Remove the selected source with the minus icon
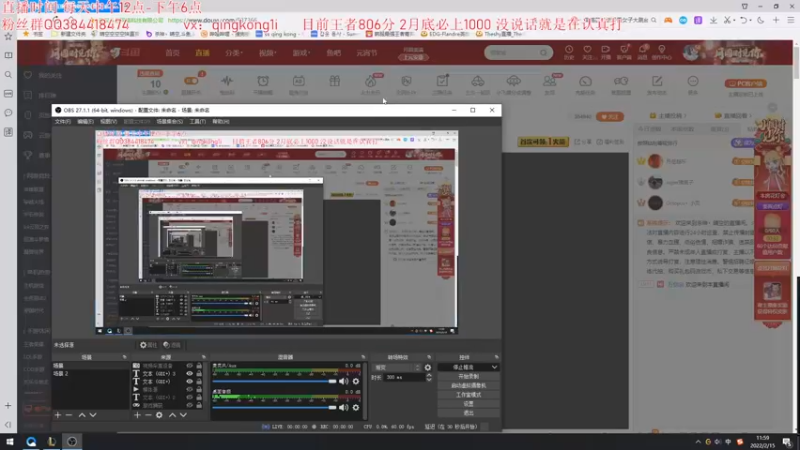800x450 pixels. tap(148, 415)
